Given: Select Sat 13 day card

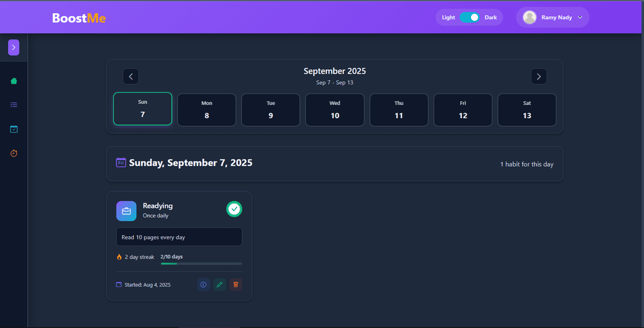Looking at the screenshot, I should (x=527, y=110).
